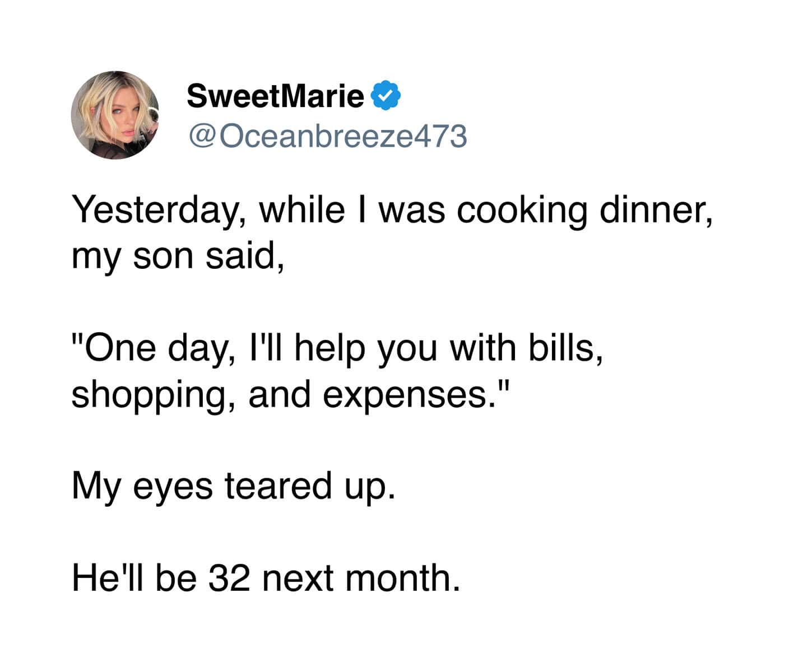The width and height of the screenshot is (798, 672).
Task: Open SweetMarie's profile picture
Action: [x=115, y=115]
